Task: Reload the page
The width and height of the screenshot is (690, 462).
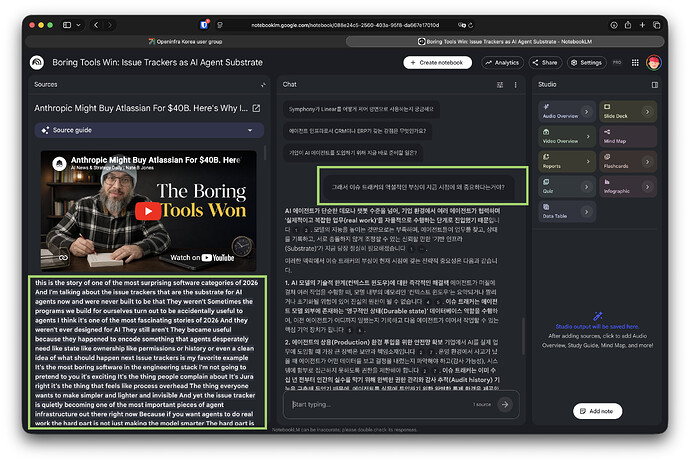Action: (470, 25)
